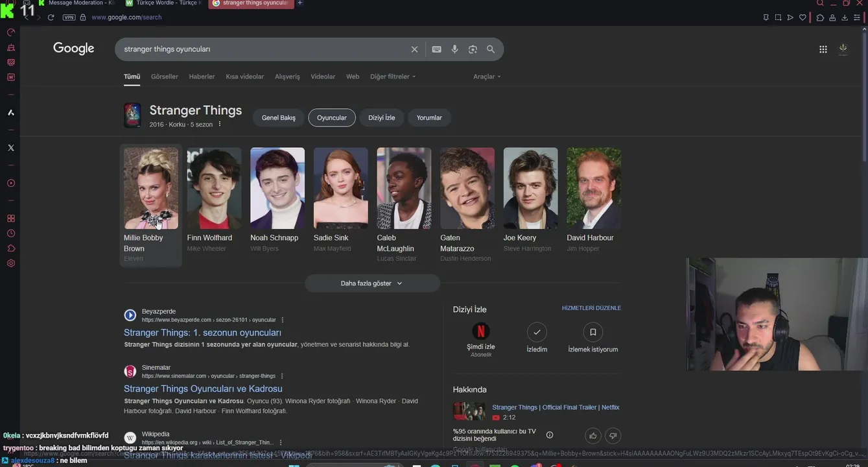Open the Wikipedia result three-dot menu
Image resolution: width=868 pixels, height=467 pixels.
pyautogui.click(x=281, y=442)
